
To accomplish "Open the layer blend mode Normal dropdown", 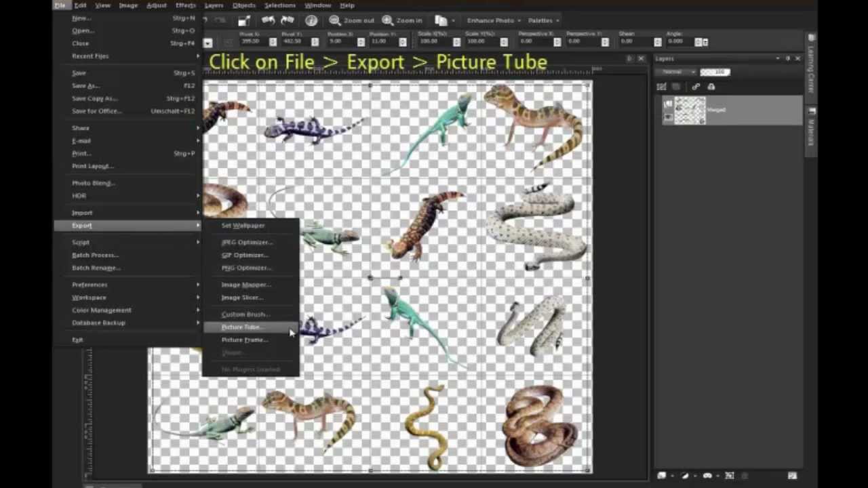I will click(x=677, y=72).
